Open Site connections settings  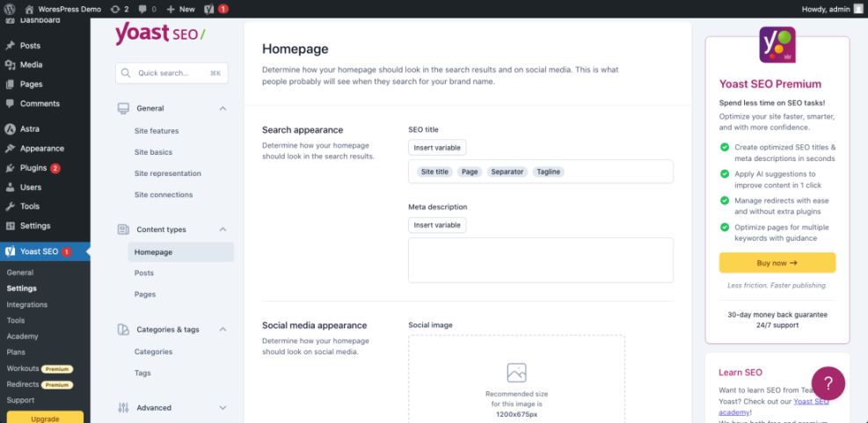click(x=164, y=195)
